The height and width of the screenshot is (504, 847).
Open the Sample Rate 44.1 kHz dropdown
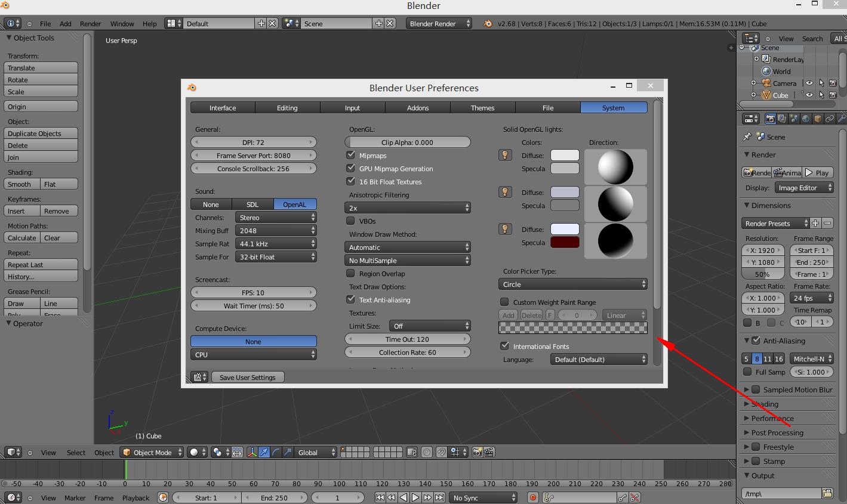click(276, 244)
